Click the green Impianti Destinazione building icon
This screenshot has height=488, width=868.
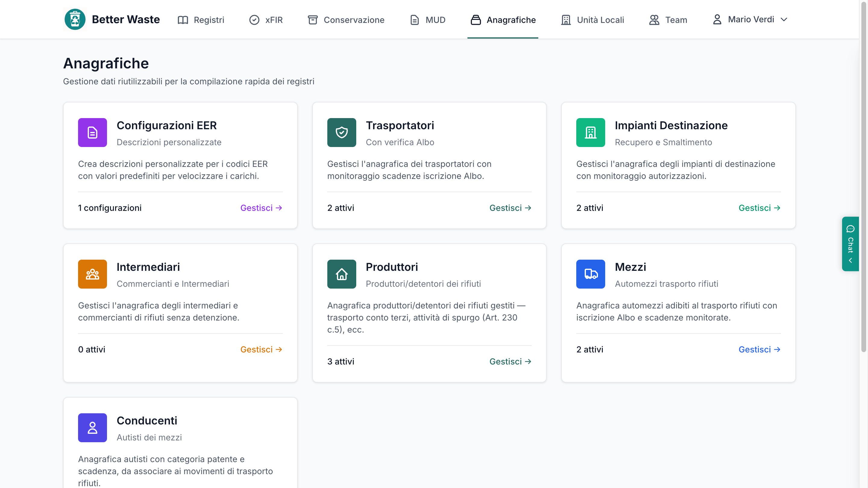pyautogui.click(x=590, y=132)
